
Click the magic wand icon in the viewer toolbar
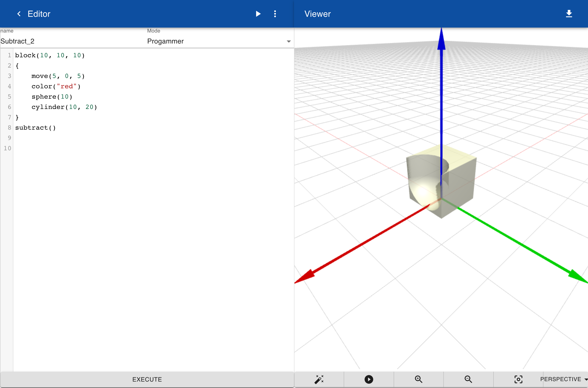(x=319, y=379)
